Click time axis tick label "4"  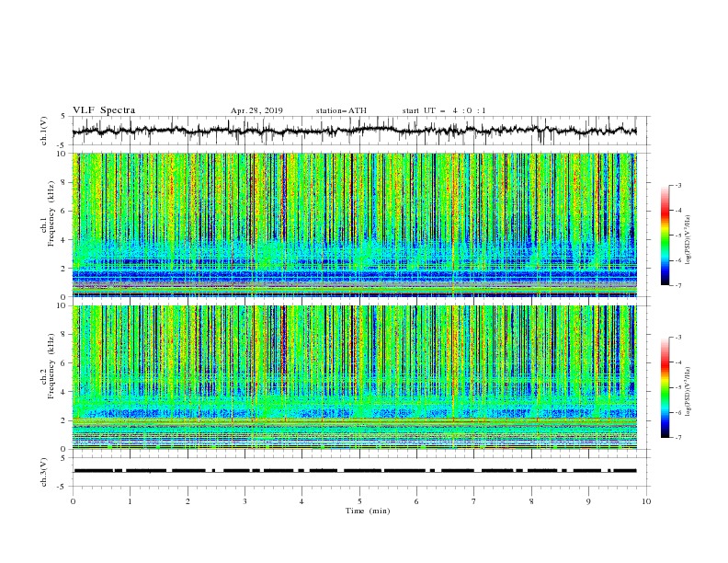coord(301,501)
